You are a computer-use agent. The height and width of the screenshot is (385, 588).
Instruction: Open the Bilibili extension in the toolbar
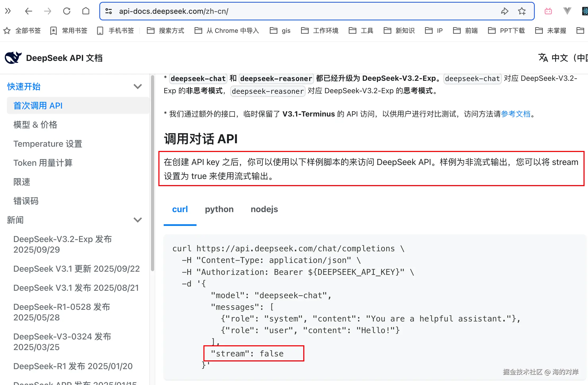548,11
